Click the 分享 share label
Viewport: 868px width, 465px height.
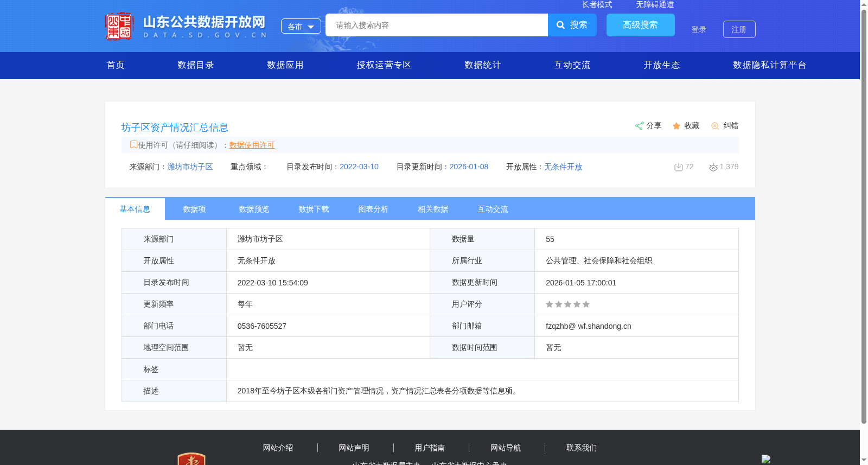(654, 125)
